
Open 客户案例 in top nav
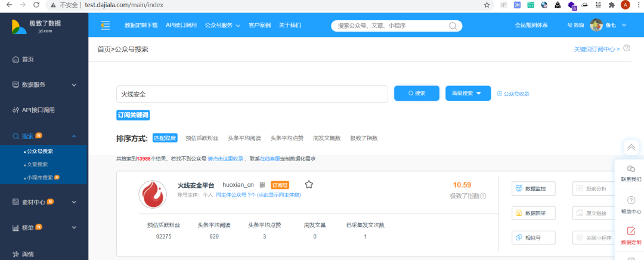(x=259, y=25)
